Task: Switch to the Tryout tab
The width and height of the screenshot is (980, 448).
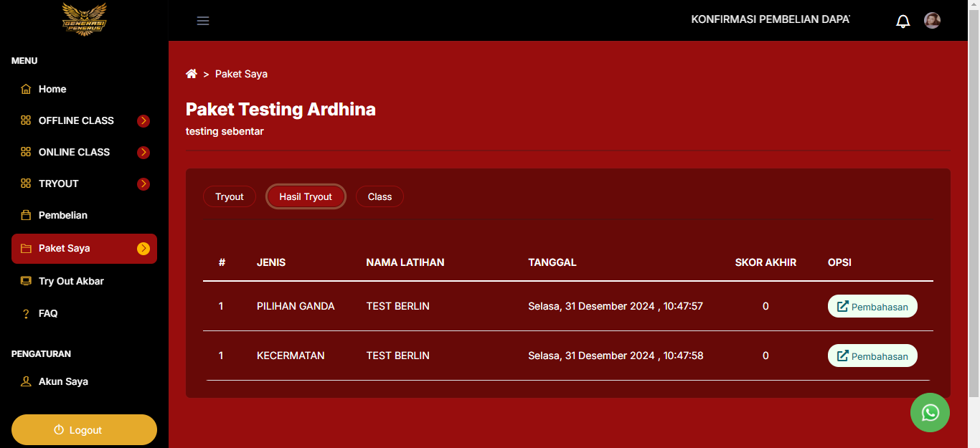Action: pyautogui.click(x=230, y=196)
